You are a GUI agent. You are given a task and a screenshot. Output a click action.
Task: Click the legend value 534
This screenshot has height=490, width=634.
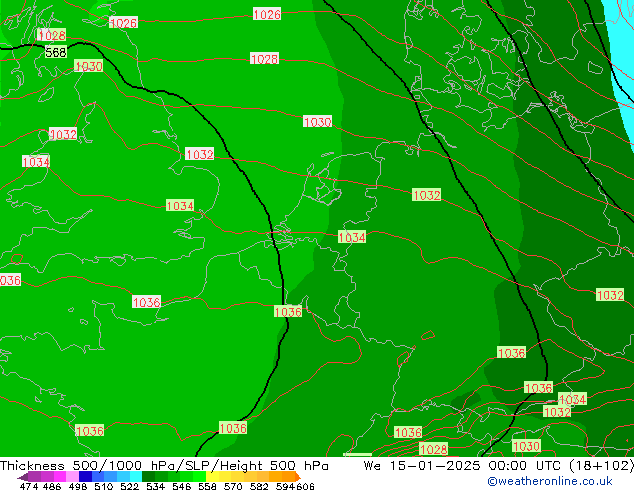[155, 486]
